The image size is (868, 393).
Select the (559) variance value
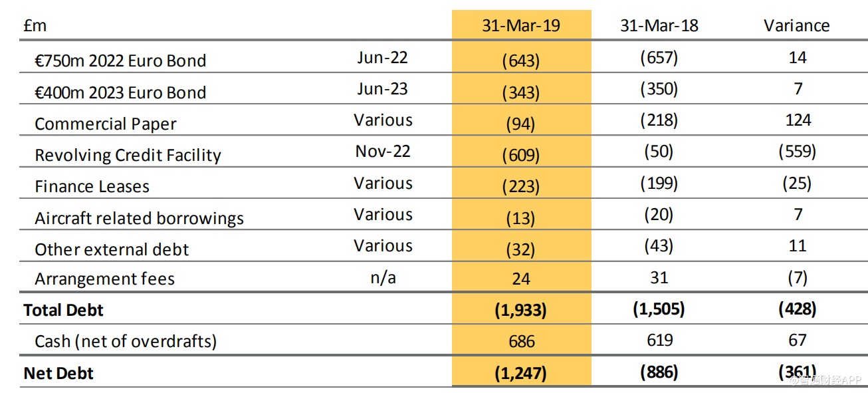click(797, 152)
